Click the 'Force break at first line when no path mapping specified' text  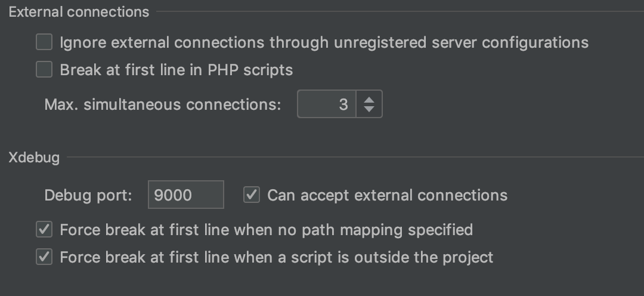coord(266,230)
